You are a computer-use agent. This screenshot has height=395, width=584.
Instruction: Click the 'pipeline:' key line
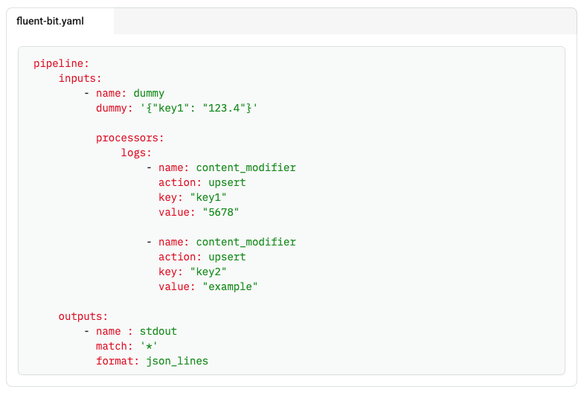click(61, 64)
